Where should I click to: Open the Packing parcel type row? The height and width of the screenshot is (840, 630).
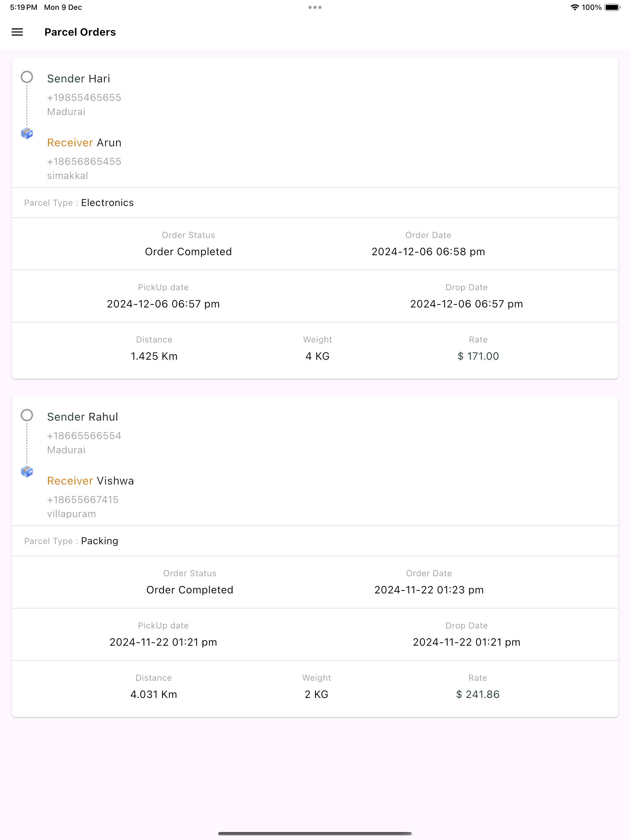[x=315, y=541]
